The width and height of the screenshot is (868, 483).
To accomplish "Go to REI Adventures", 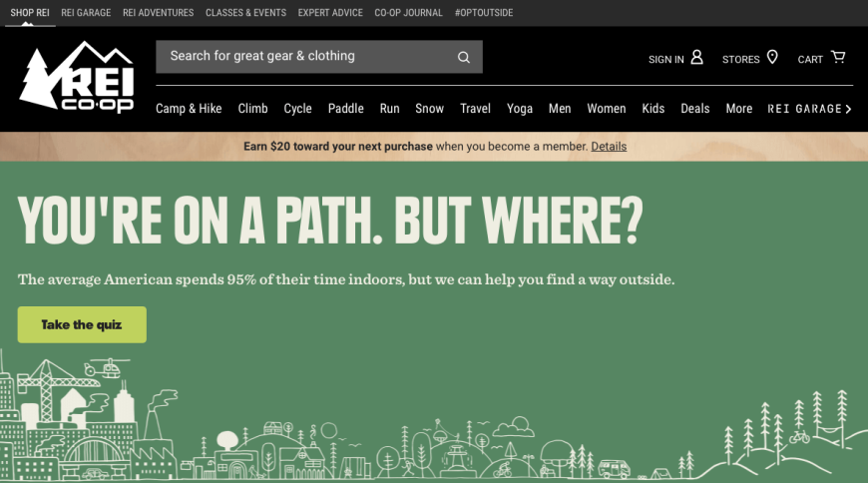I will (159, 12).
